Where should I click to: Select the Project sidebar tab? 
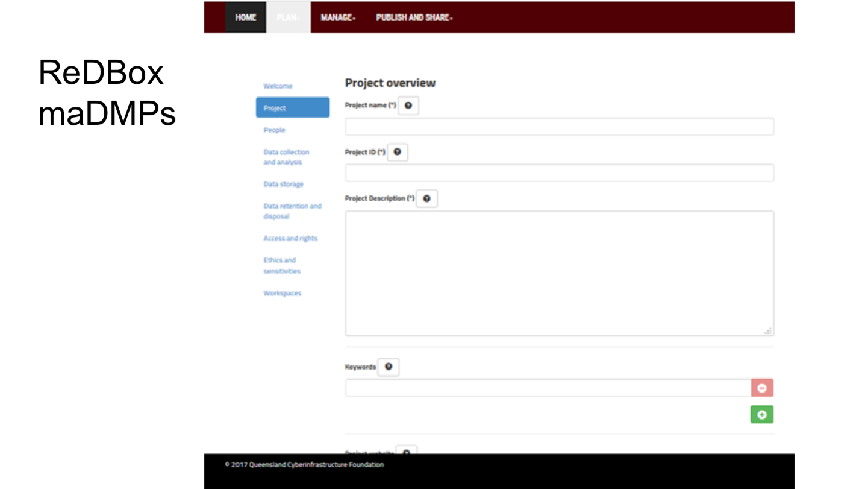[x=293, y=107]
